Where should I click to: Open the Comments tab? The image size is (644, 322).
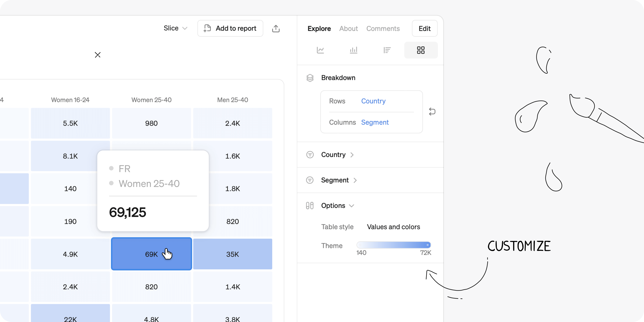click(383, 28)
